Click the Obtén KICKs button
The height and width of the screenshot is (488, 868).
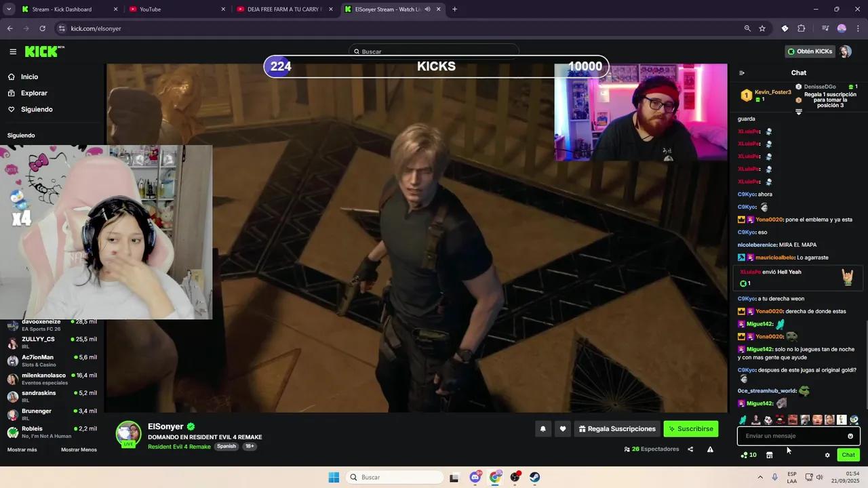click(809, 52)
